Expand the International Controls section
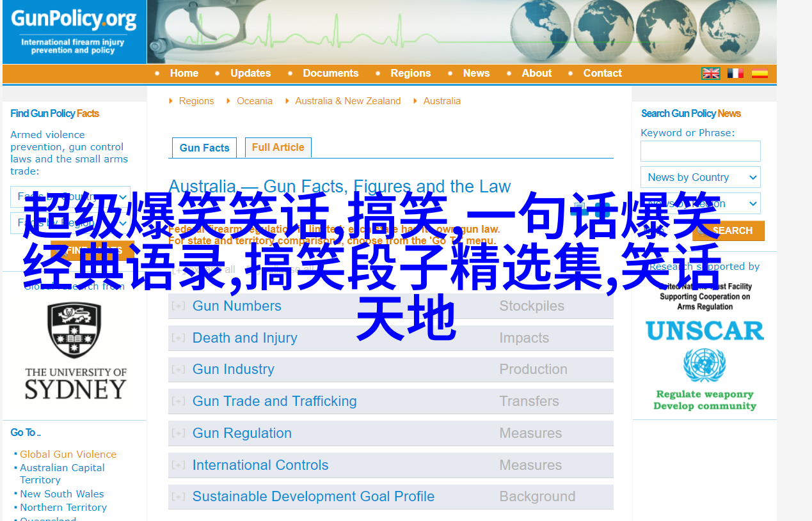This screenshot has width=812, height=521. (x=260, y=465)
